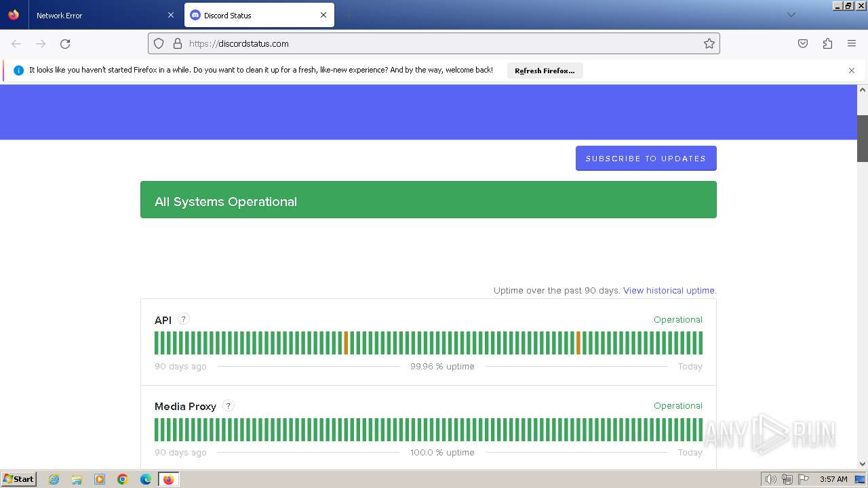This screenshot has width=868, height=488.
Task: Select the Discord Status tab
Action: pyautogui.click(x=259, y=15)
